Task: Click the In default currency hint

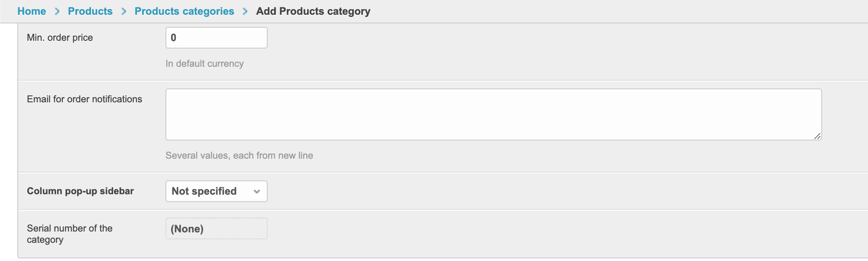Action: click(x=204, y=64)
